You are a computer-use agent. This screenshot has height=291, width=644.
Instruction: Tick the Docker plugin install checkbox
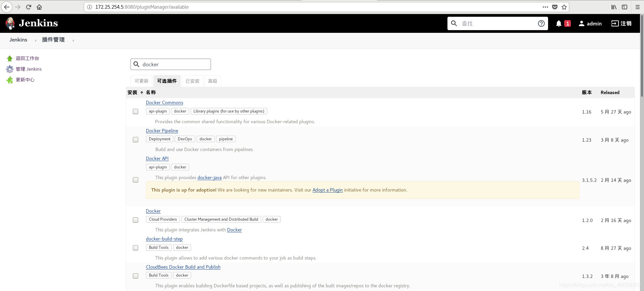pyautogui.click(x=136, y=220)
